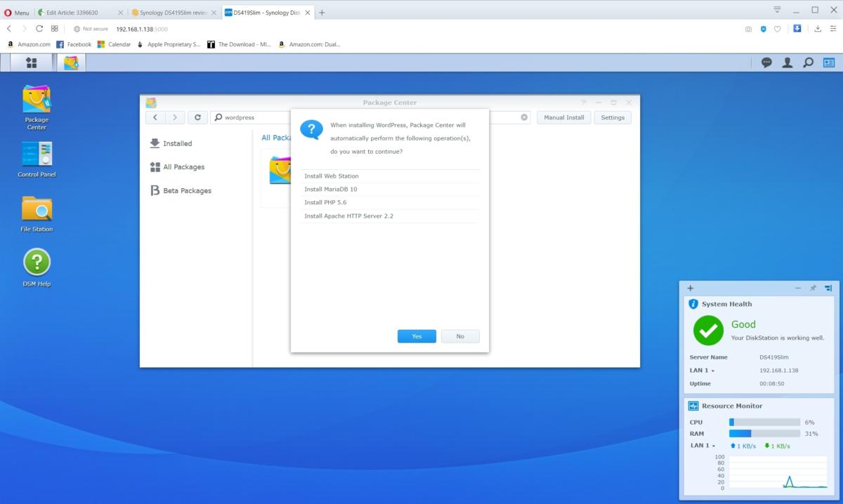Viewport: 843px width, 504px height.
Task: Click the dialog question mark icon
Action: [311, 130]
